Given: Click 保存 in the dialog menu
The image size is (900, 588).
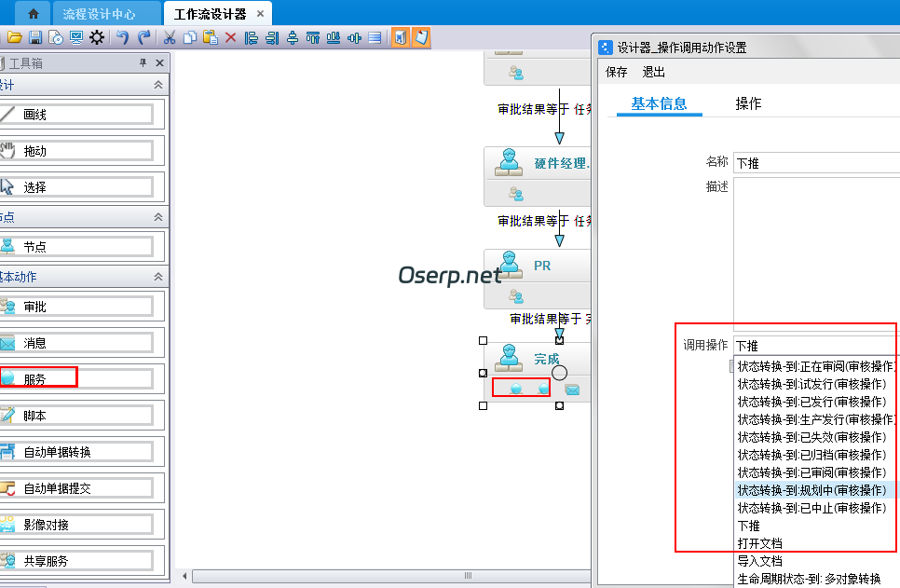Looking at the screenshot, I should point(615,72).
